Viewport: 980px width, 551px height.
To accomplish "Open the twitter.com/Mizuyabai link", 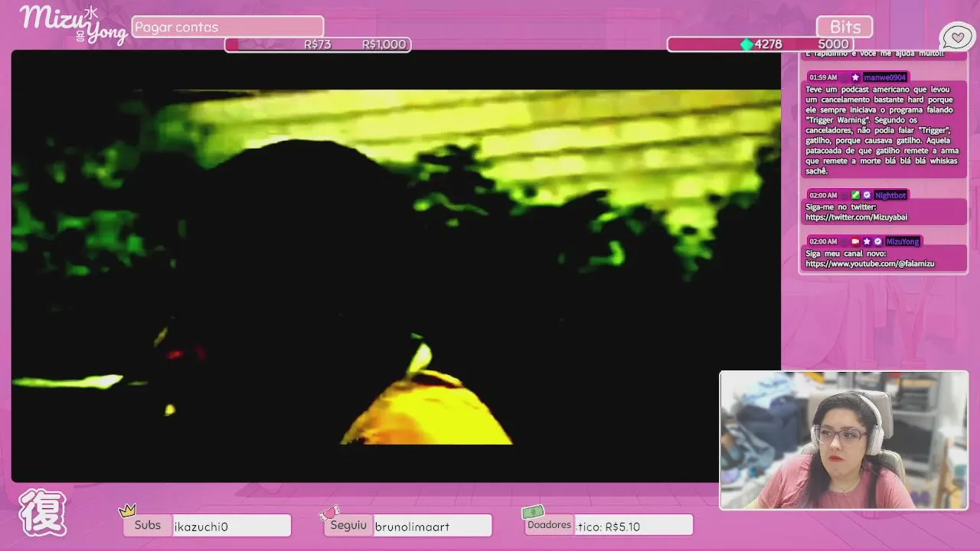I will click(x=856, y=217).
